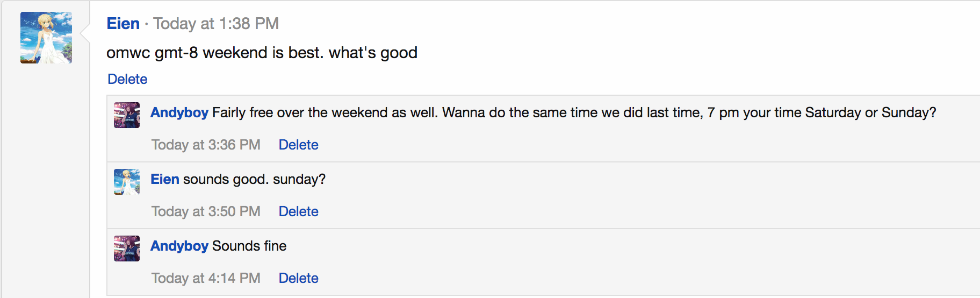Open Eien's profile from the 1:38 PM post
The image size is (980, 298).
[x=123, y=24]
